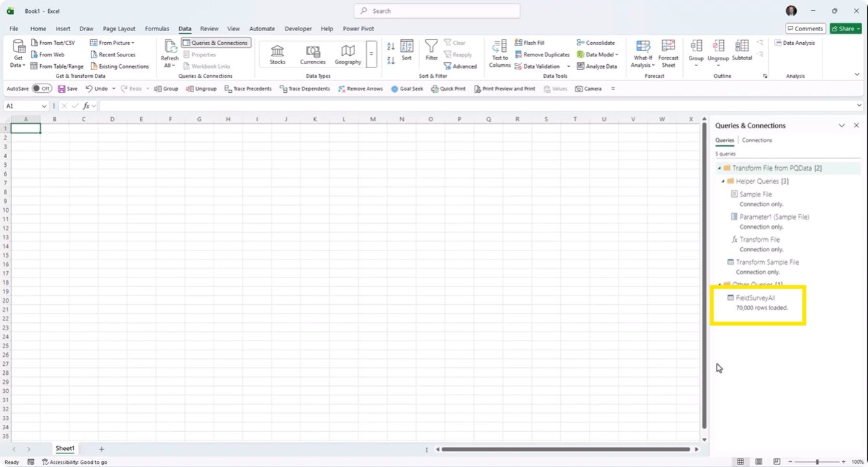Switch to Page Layout view in status bar
868x467 pixels.
point(758,462)
